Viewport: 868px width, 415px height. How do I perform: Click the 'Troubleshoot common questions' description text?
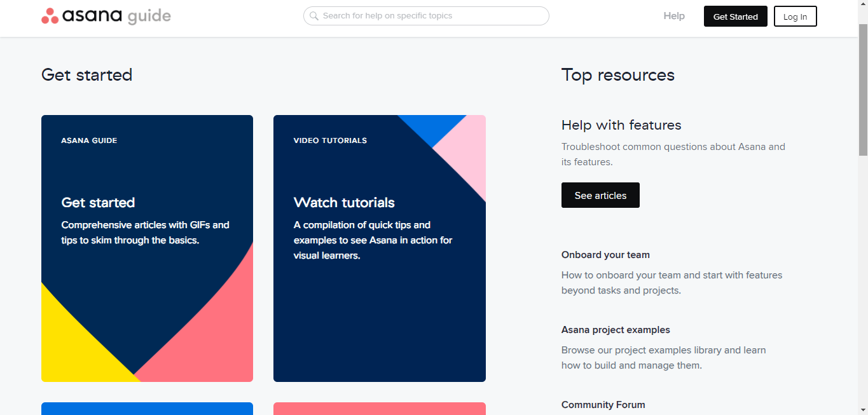coord(673,154)
